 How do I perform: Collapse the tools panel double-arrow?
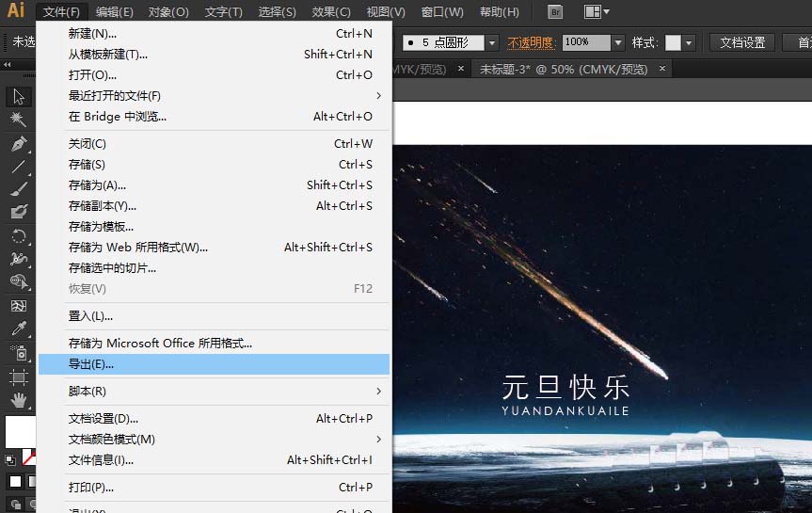click(8, 64)
